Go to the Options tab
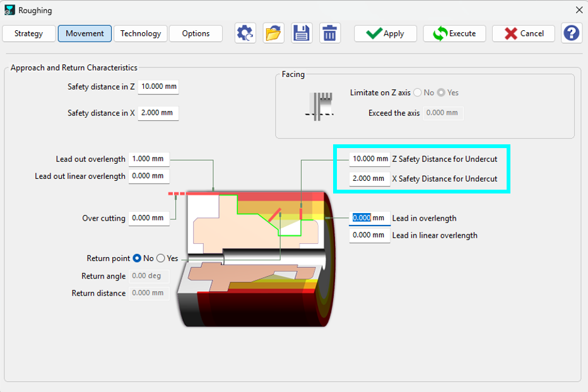The height and width of the screenshot is (392, 588). tap(196, 34)
